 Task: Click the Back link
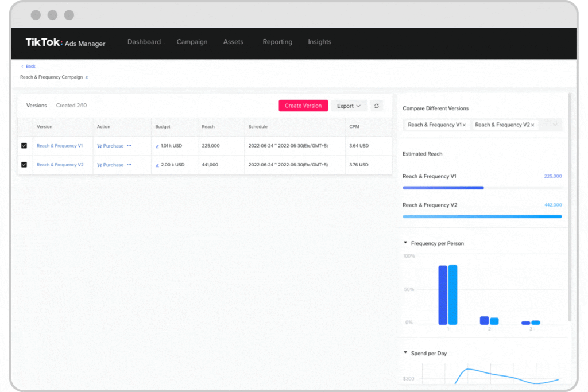(29, 66)
